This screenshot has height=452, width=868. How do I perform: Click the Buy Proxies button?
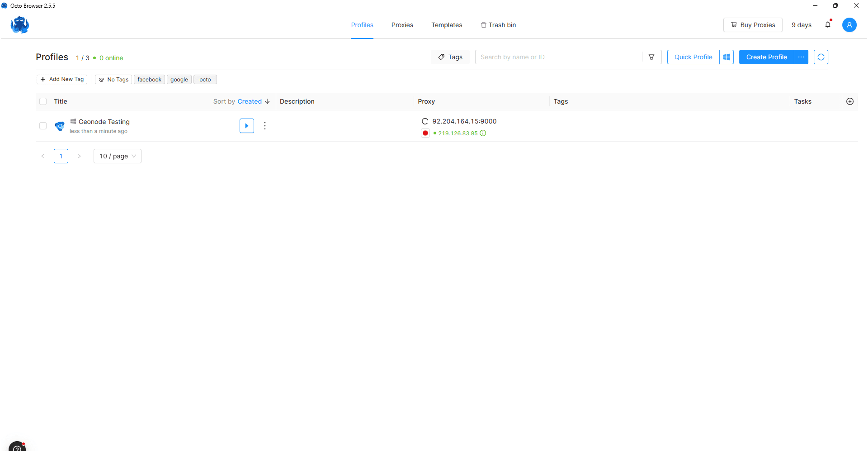753,25
